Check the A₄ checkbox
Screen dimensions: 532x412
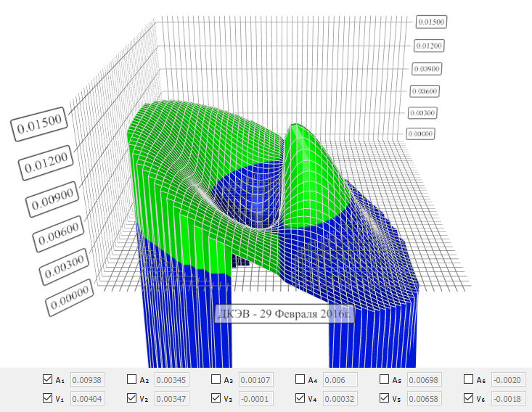[x=300, y=379]
